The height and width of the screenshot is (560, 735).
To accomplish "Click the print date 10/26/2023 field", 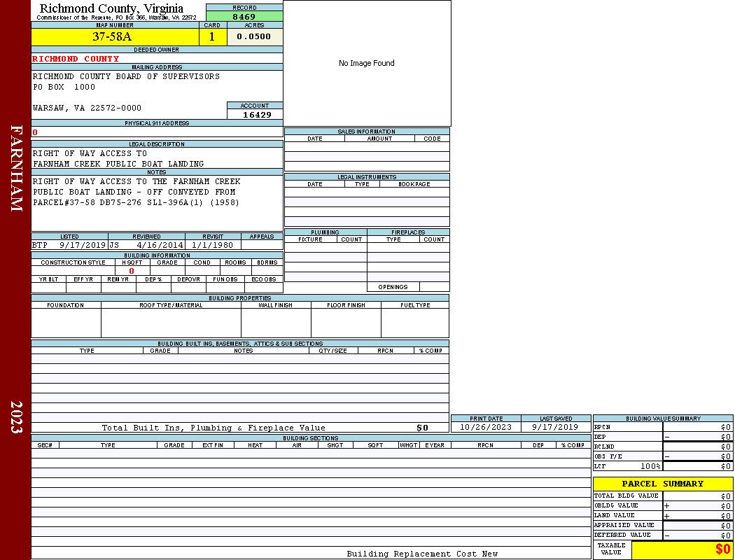I will (x=486, y=427).
